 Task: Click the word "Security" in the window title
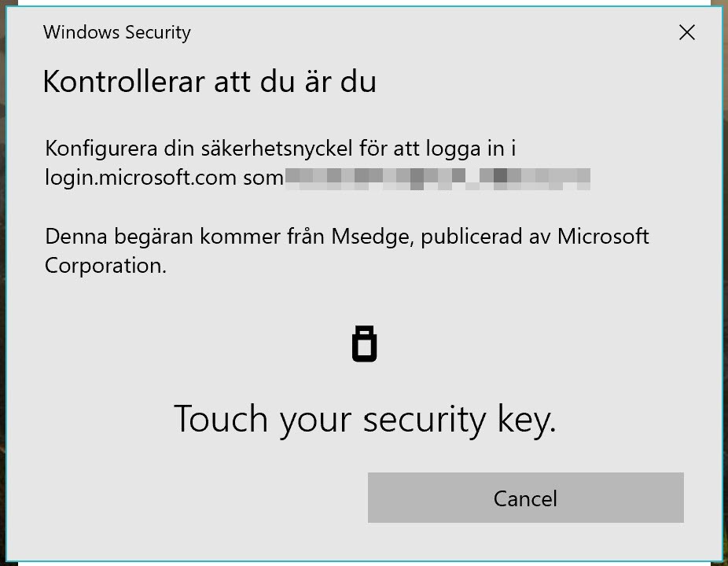(x=155, y=32)
